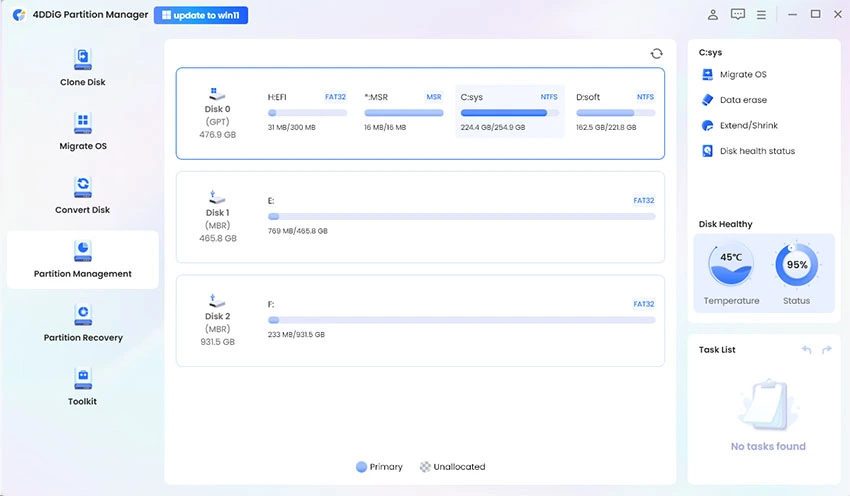
Task: Open Clone Disk from sidebar
Action: point(82,67)
